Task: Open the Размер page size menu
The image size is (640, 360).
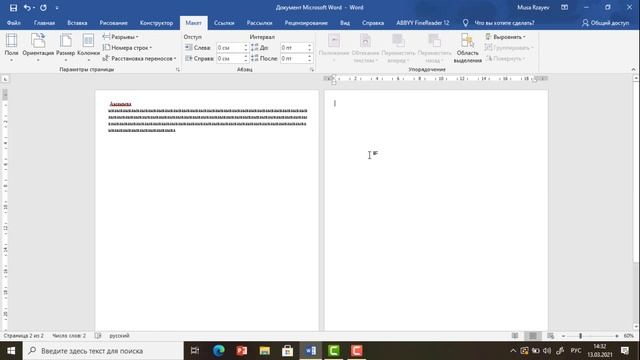Action: [65, 48]
